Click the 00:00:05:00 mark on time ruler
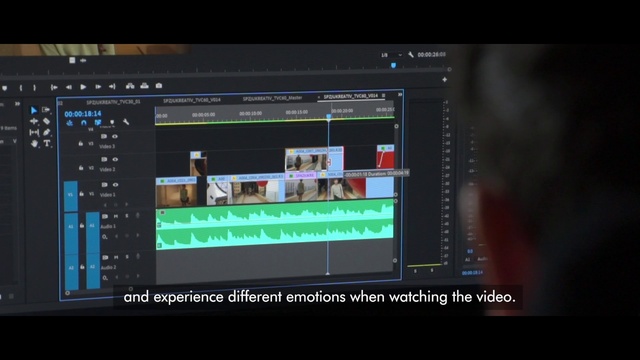Screen dimensions: 640x360 coord(203,115)
